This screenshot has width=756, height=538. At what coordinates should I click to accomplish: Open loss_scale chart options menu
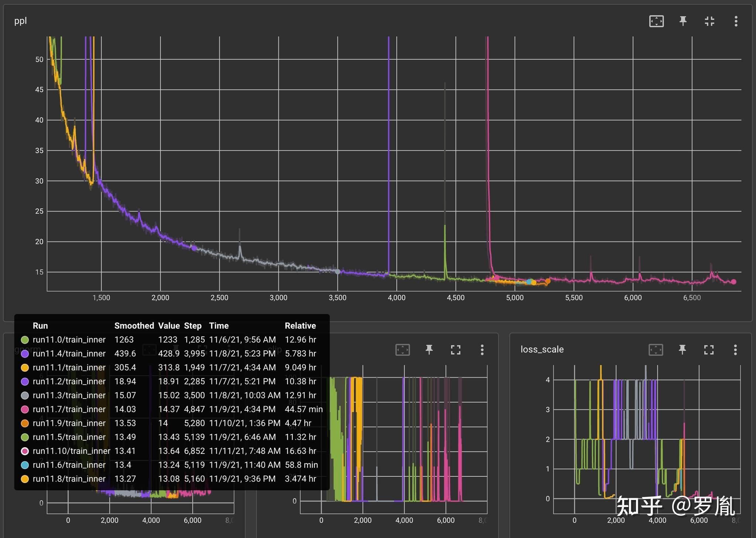click(x=735, y=349)
